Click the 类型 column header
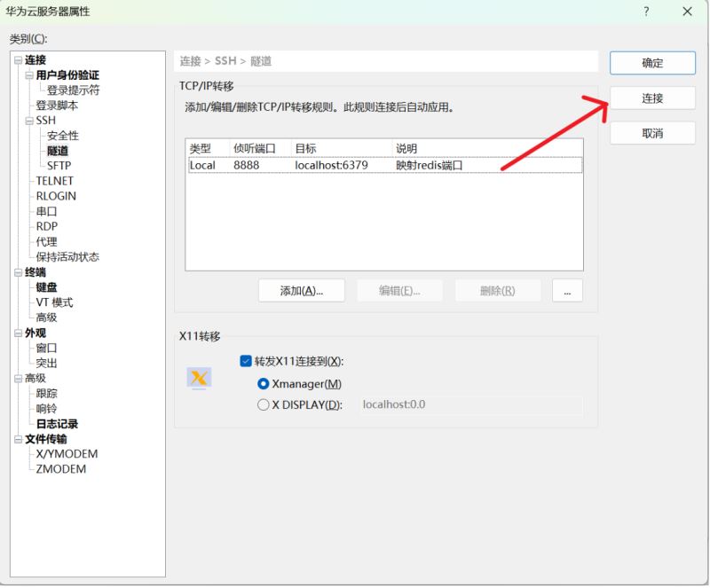This screenshot has width=710, height=588. coord(209,148)
